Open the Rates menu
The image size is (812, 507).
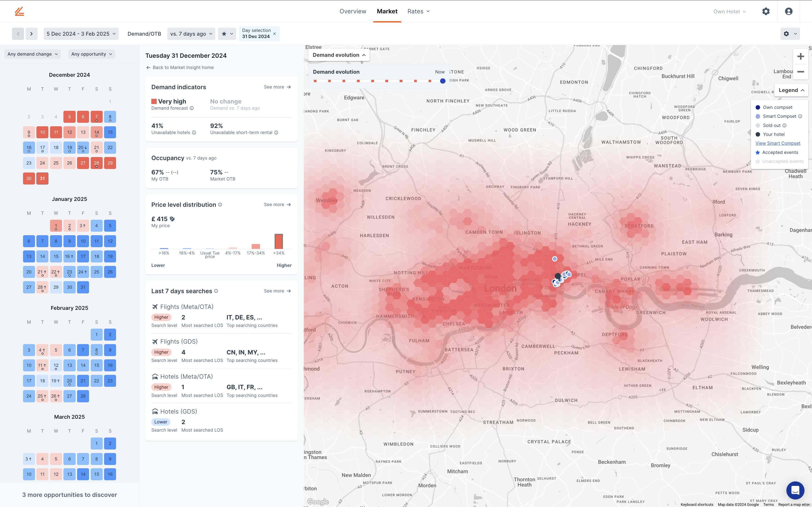[418, 12]
